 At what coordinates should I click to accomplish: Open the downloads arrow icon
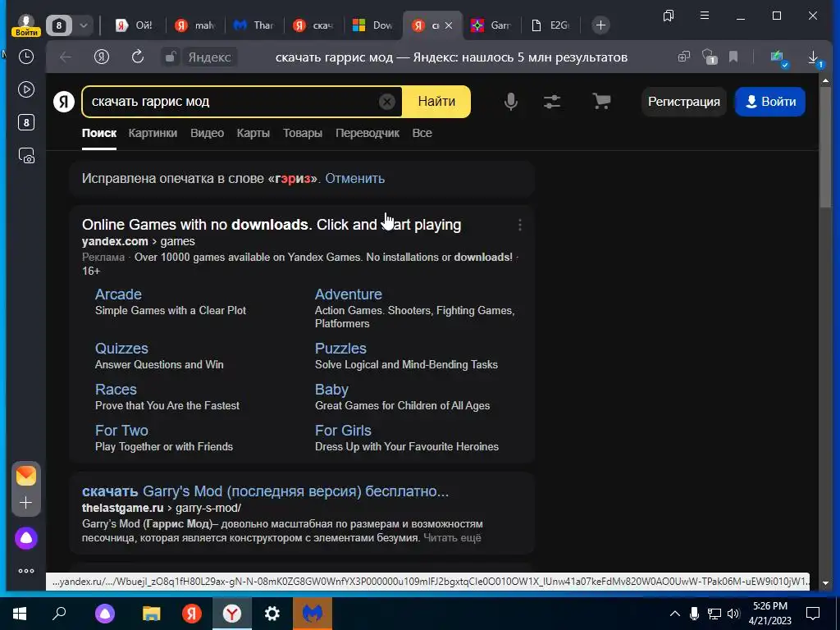click(813, 57)
